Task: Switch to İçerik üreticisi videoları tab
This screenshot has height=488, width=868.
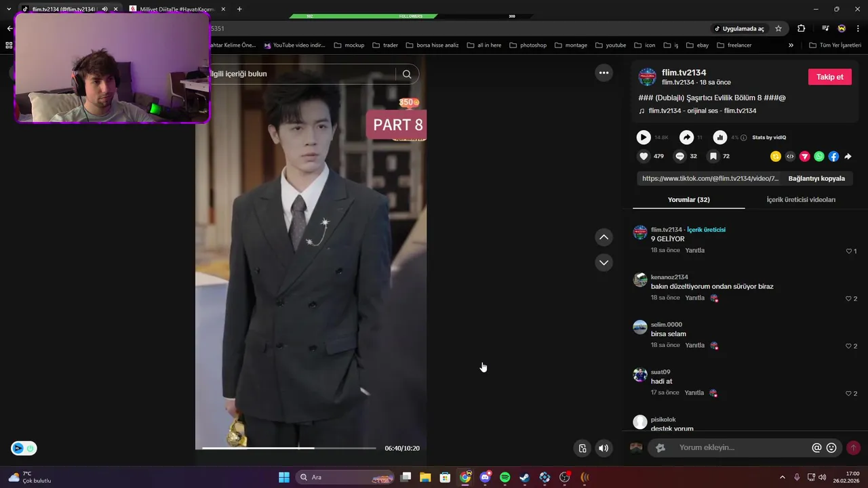Action: [801, 200]
